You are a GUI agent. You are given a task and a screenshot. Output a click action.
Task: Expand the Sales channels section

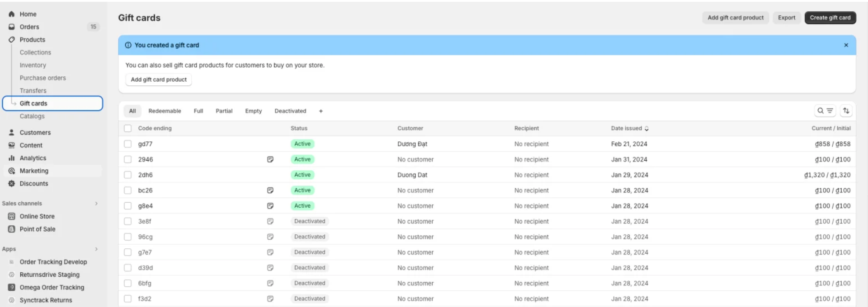click(96, 204)
